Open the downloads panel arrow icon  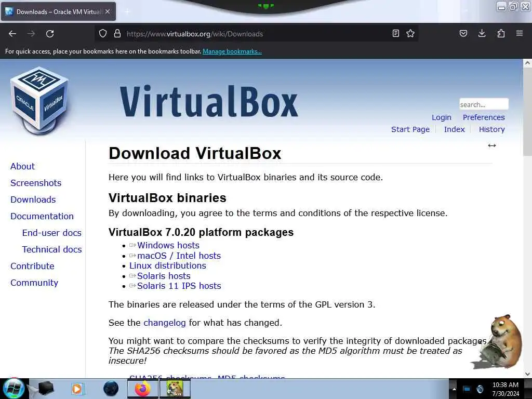click(482, 33)
